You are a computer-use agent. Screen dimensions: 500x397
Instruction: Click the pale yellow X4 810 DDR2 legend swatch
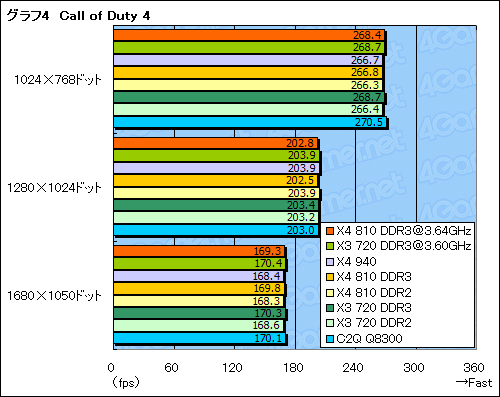(x=330, y=293)
